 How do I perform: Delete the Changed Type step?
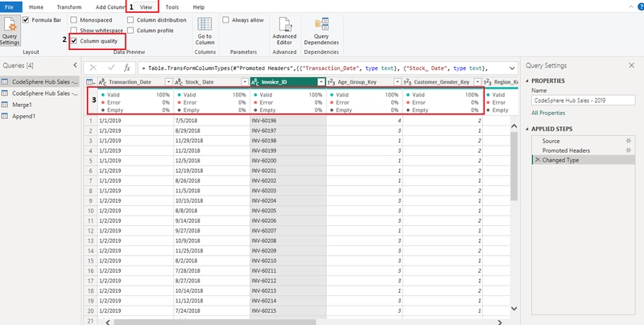click(x=537, y=160)
